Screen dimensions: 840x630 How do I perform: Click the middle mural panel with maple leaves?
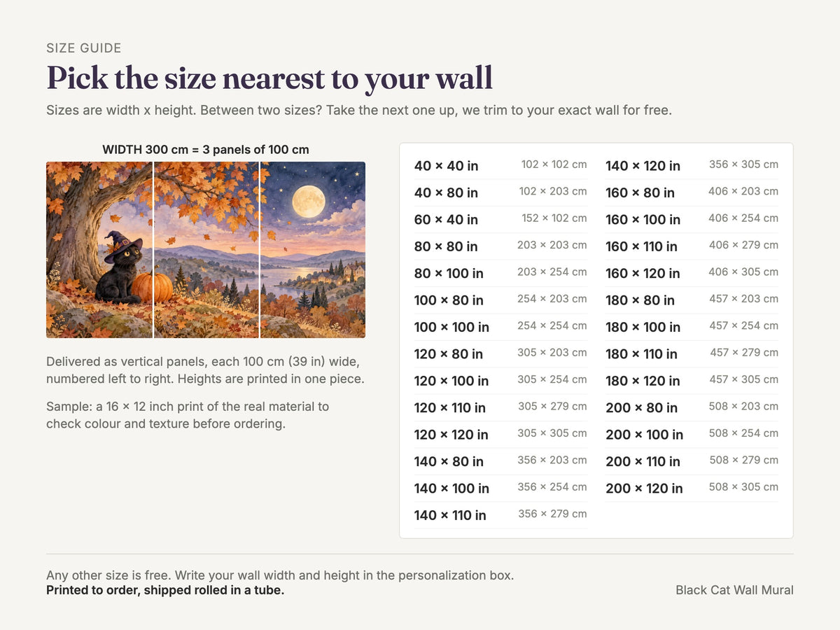coord(206,250)
